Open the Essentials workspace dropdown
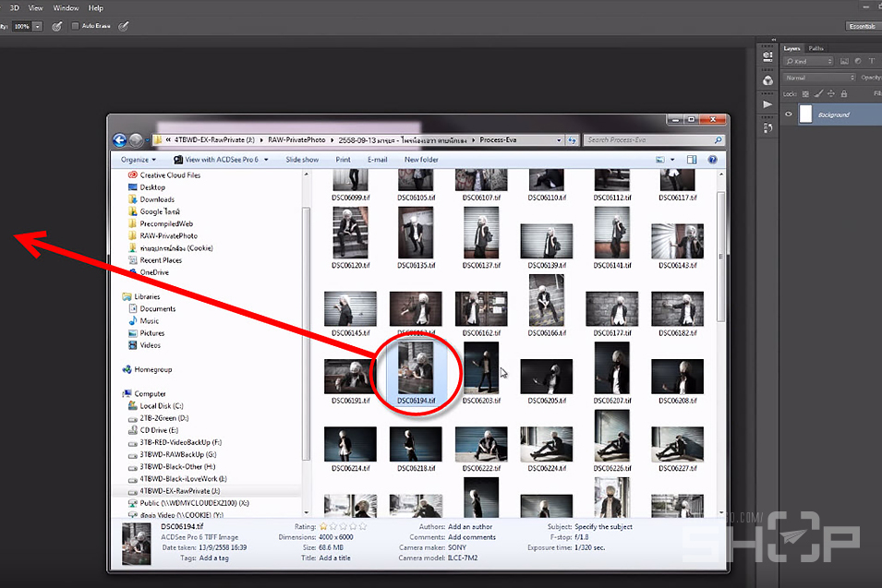 coord(863,27)
